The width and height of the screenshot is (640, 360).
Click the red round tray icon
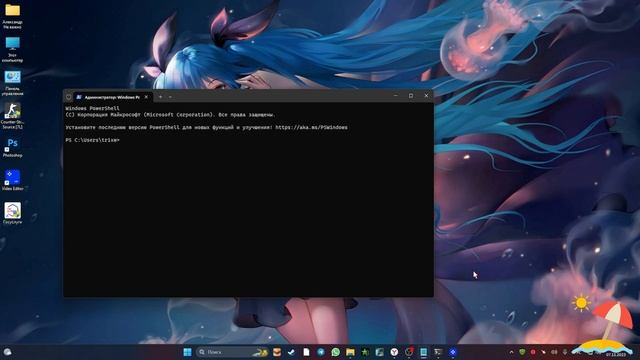tap(533, 352)
